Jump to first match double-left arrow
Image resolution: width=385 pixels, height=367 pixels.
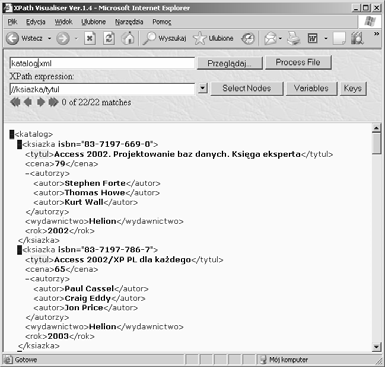tap(15, 102)
